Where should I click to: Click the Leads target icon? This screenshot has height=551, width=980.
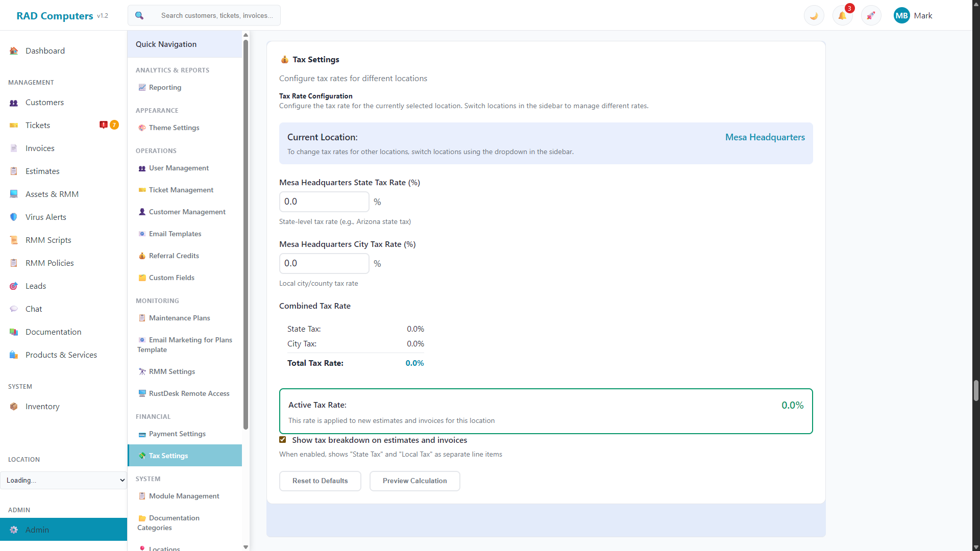click(13, 286)
